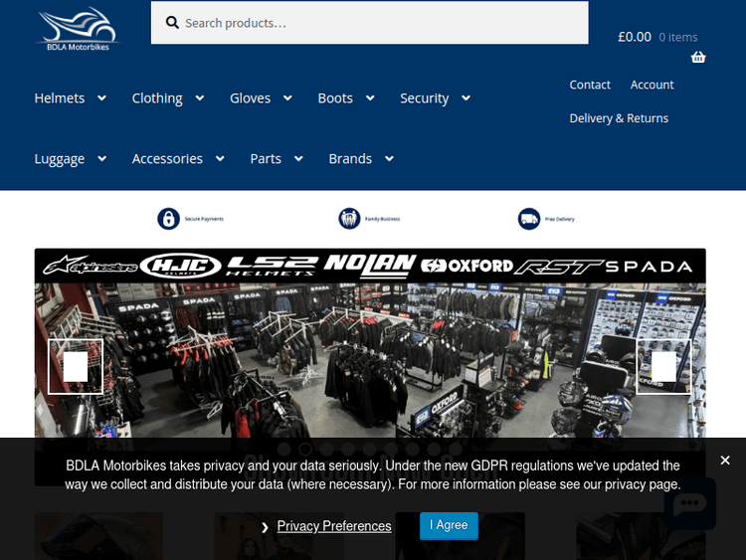Image resolution: width=746 pixels, height=560 pixels.
Task: Expand the Accessories menu chevron
Action: point(220,158)
